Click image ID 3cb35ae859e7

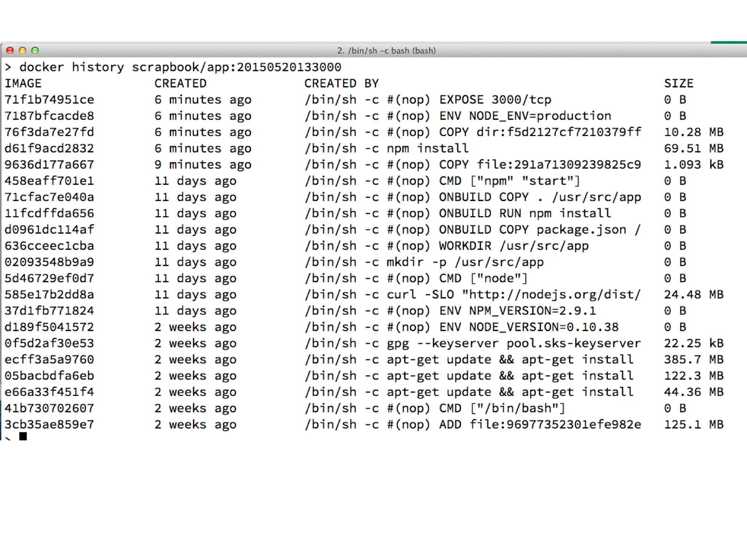point(49,424)
